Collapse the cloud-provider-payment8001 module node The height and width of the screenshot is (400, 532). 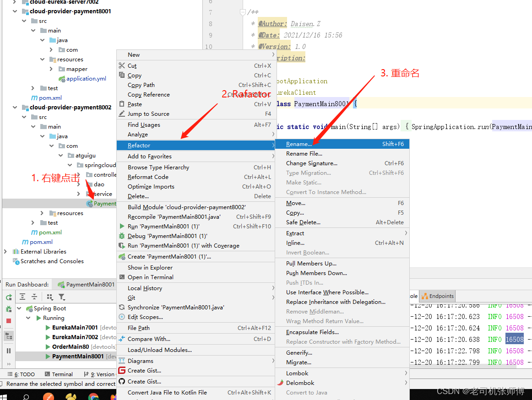15,11
